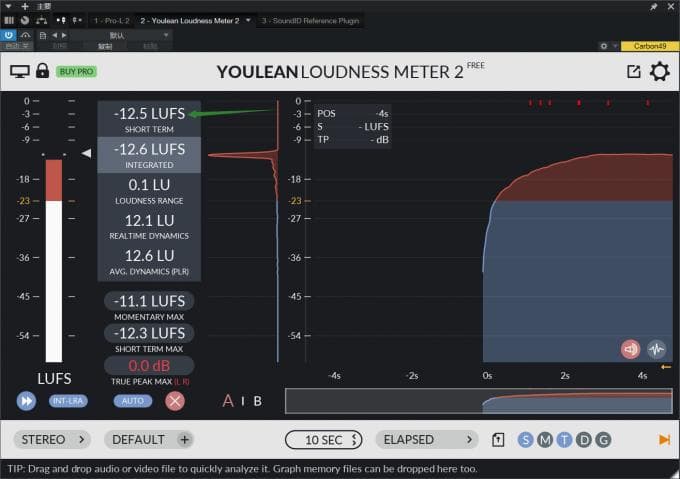Enable the AUTO reset mode
The height and width of the screenshot is (479, 680).
133,401
